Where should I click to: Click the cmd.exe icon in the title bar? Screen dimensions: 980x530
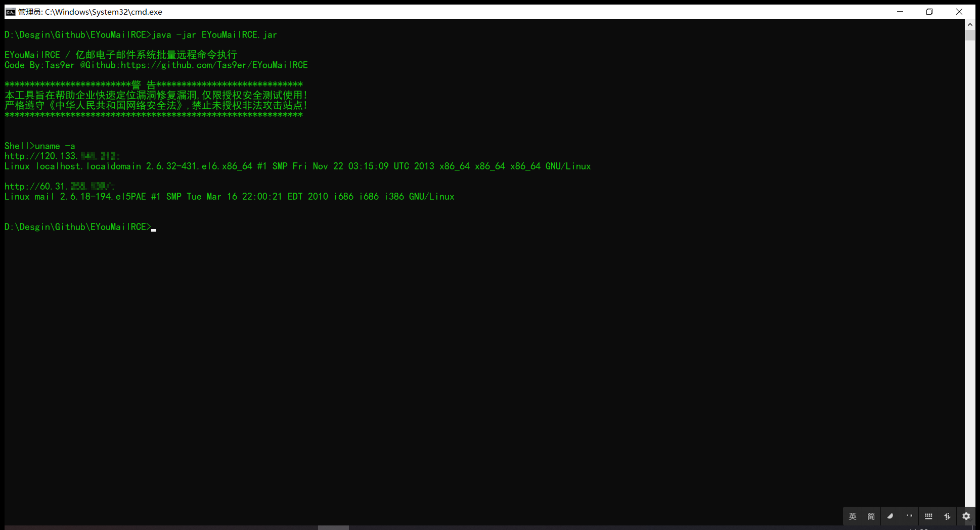[x=10, y=12]
